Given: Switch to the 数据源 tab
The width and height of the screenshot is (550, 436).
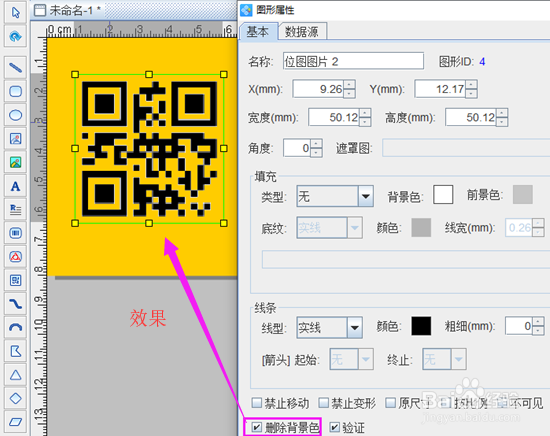Looking at the screenshot, I should [x=302, y=32].
